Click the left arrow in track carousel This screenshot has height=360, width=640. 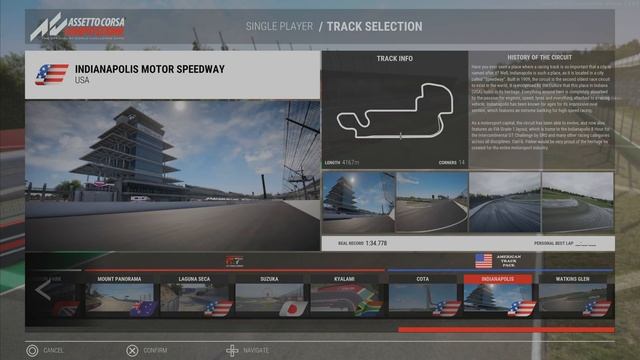point(43,290)
